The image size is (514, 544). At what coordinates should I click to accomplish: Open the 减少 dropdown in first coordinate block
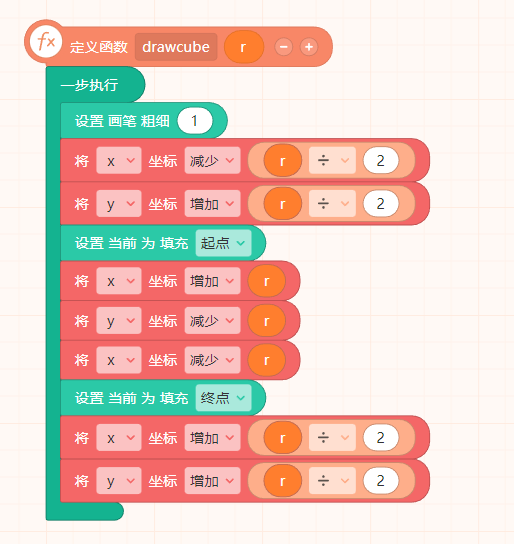click(x=212, y=160)
